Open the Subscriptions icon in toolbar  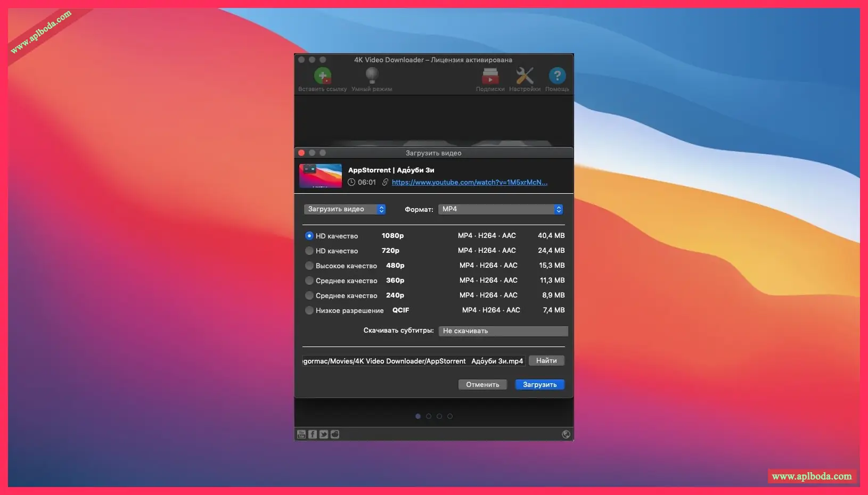click(x=490, y=76)
